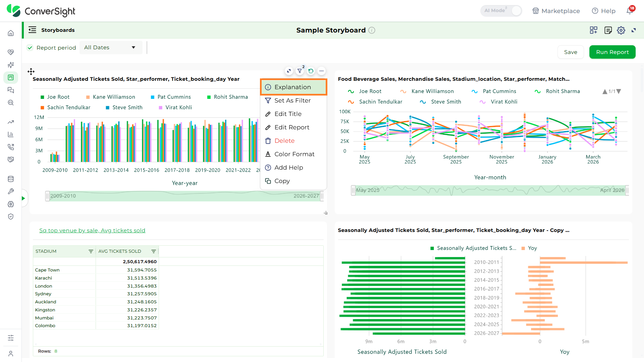The image size is (644, 362).
Task: Select Edit Report in the menu
Action: (293, 127)
